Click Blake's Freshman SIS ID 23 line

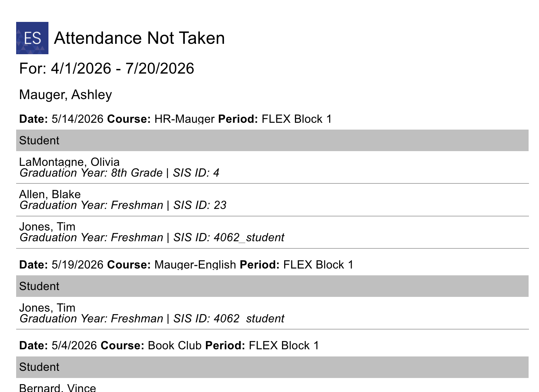123,205
